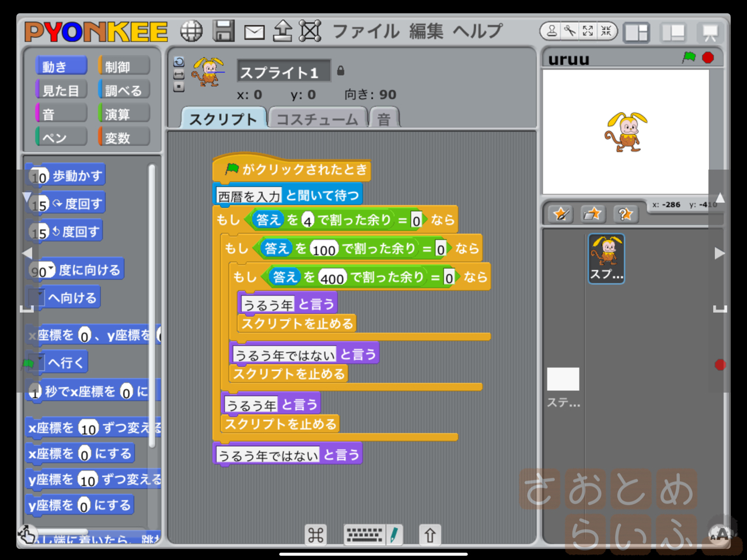
Task: Expand the stage area with the right chevron
Action: point(719,253)
